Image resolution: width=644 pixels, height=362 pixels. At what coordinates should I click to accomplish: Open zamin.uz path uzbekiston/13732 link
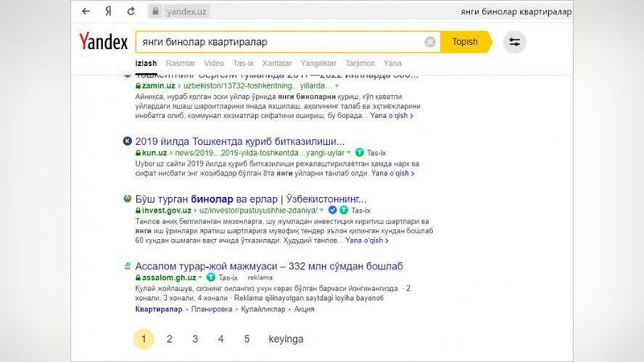coord(258,86)
